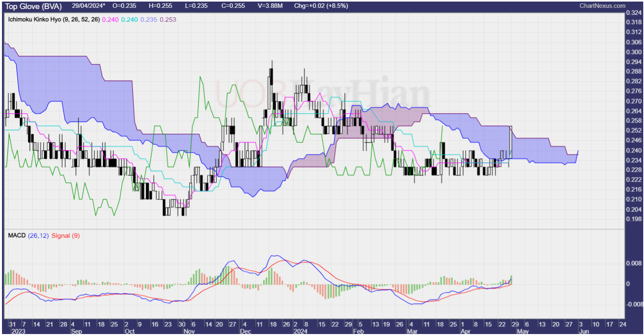Viewport: 644px width, 336px height.
Task: Click the purple 0.253 Ichimoku value
Action: [x=168, y=20]
